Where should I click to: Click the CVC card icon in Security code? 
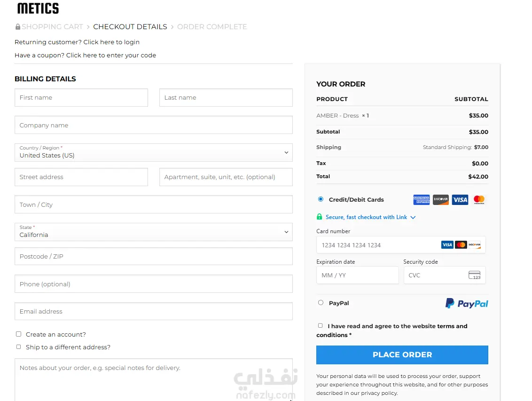pos(474,275)
